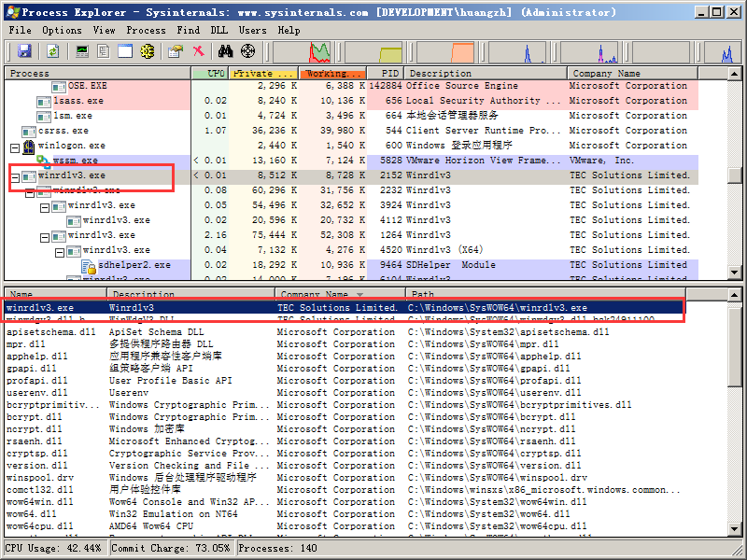
Task: Select the wow64cpu.dll row
Action: tap(345, 526)
